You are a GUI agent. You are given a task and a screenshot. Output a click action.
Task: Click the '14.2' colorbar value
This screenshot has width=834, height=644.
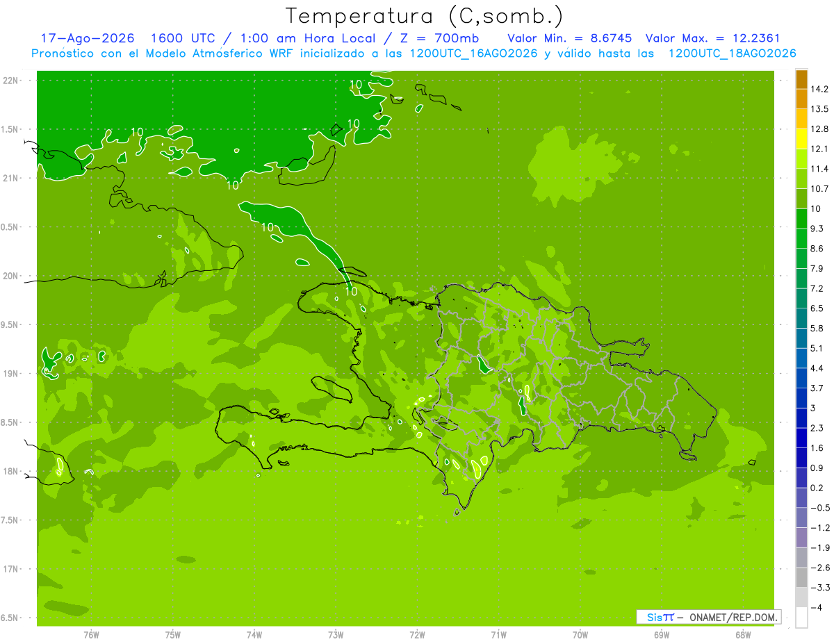pos(819,89)
